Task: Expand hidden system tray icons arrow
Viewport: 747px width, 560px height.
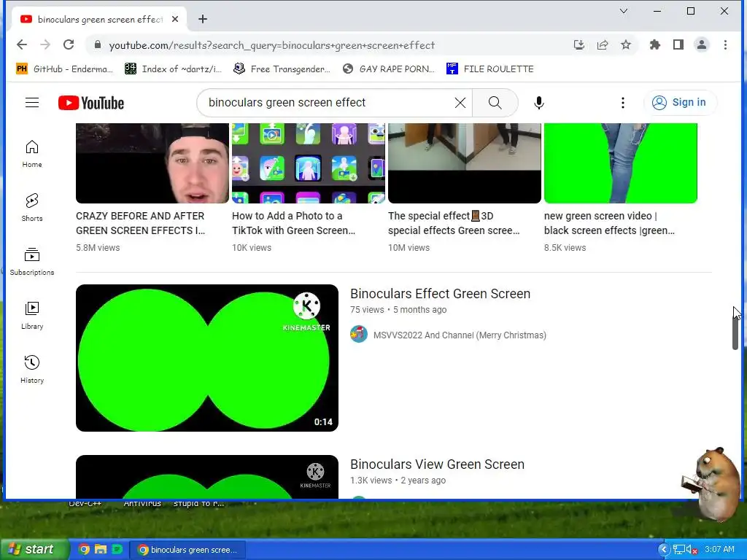Action: 664,550
